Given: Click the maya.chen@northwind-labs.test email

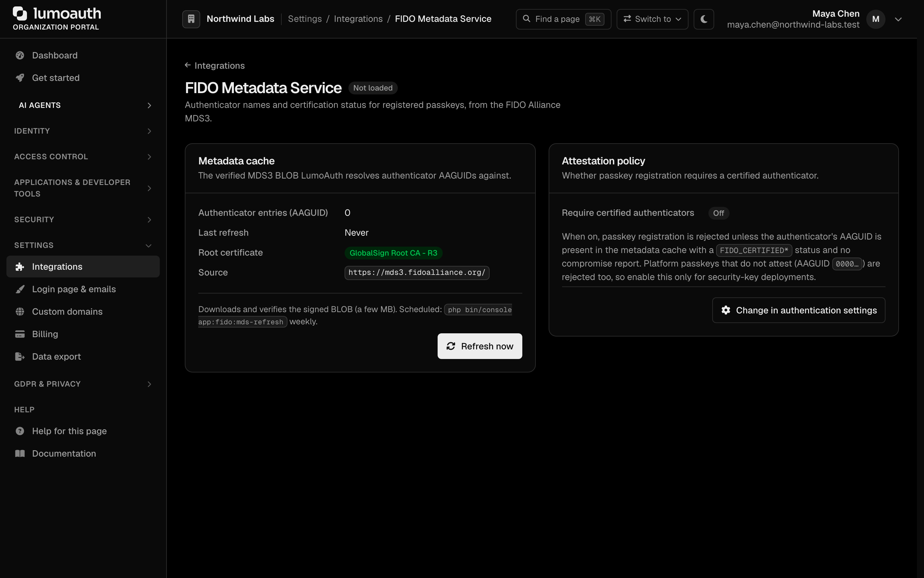Looking at the screenshot, I should click(x=793, y=25).
